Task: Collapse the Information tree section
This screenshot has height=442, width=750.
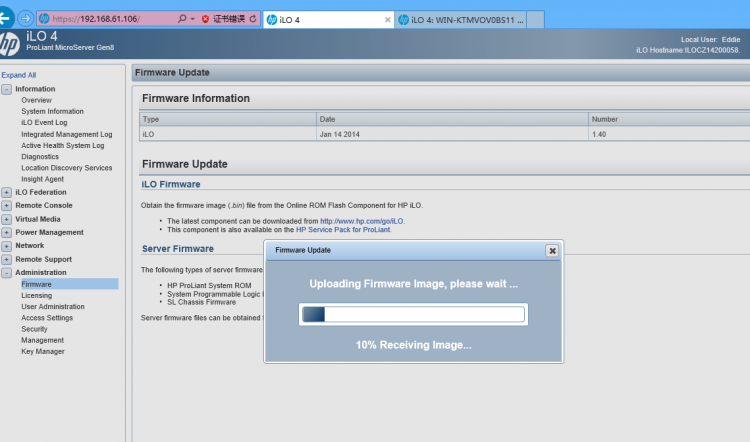Action: pos(6,89)
